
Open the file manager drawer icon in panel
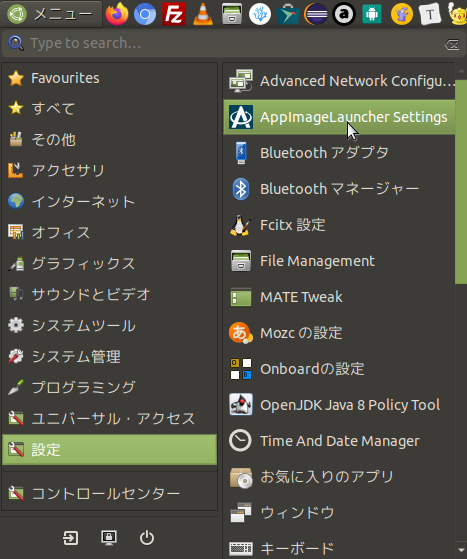coord(232,14)
